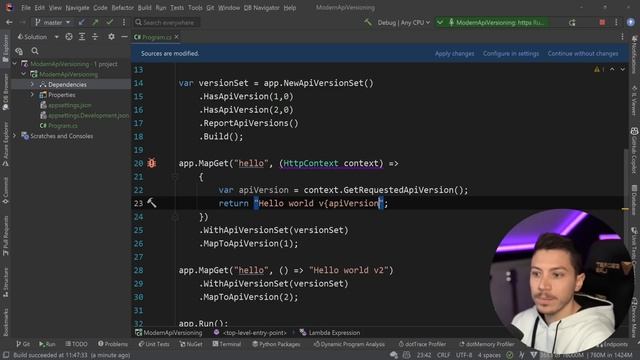
Task: Click the green commit checkmark icon
Action: pos(109,22)
